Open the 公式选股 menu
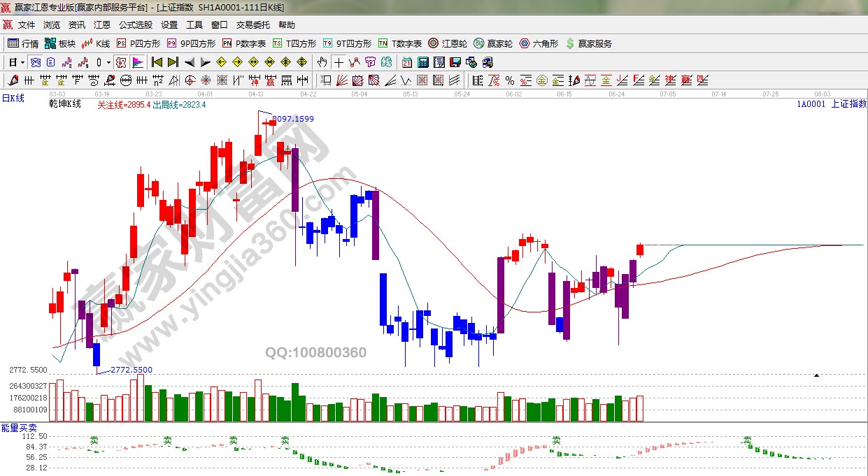This screenshot has height=476, width=868. point(135,25)
